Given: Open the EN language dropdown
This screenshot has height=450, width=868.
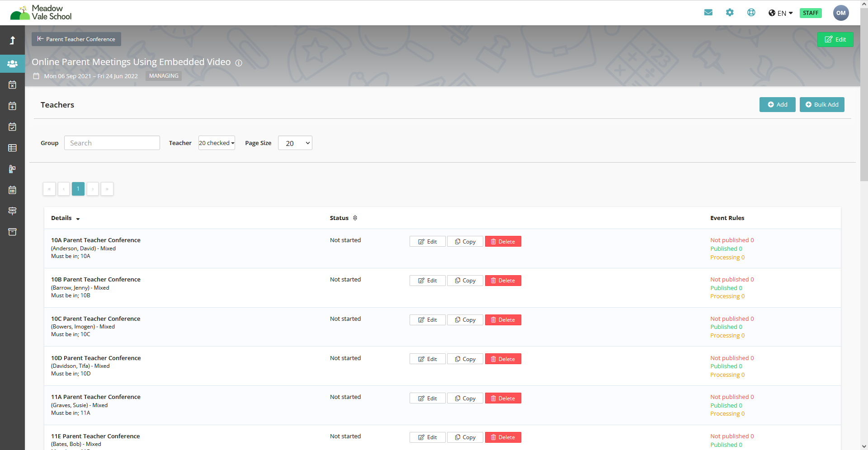Looking at the screenshot, I should (781, 13).
